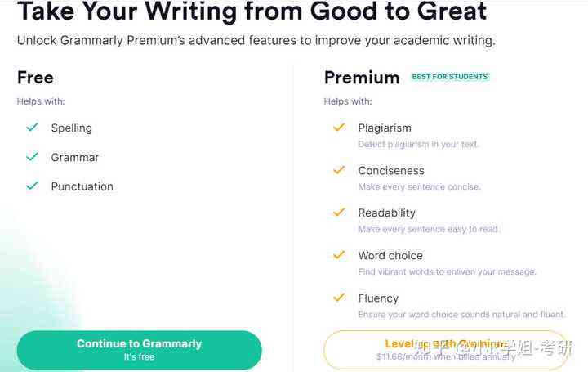Click the teal checkmark beside Punctuation
The image size is (588, 372).
pos(33,186)
